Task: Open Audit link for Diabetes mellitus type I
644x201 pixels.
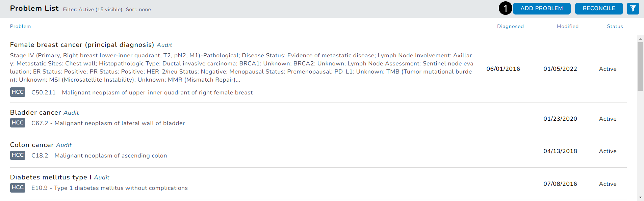Action: click(x=102, y=177)
